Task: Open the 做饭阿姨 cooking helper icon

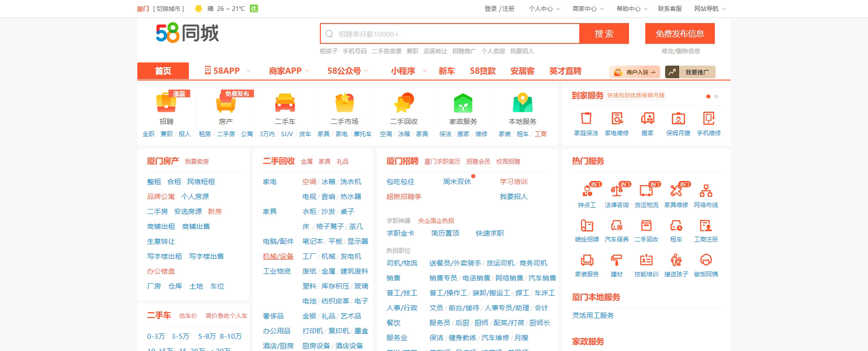Action: point(706,260)
